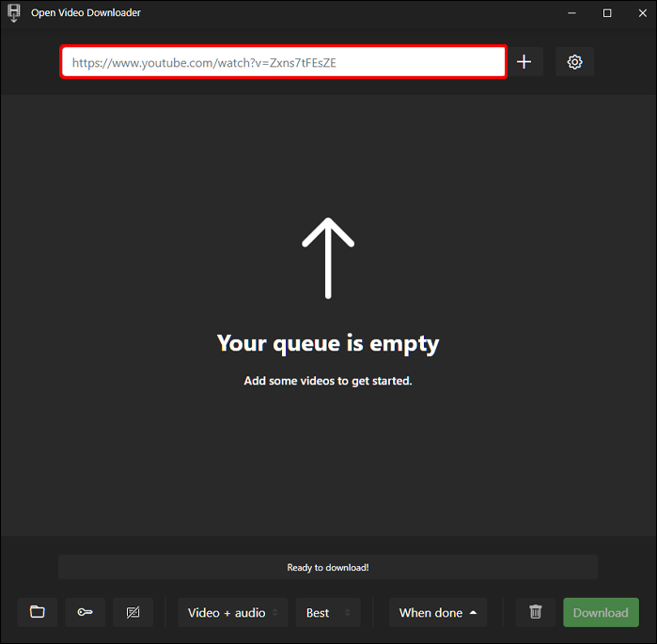657x644 pixels.
Task: Click the Your queue is empty heading
Action: point(328,343)
